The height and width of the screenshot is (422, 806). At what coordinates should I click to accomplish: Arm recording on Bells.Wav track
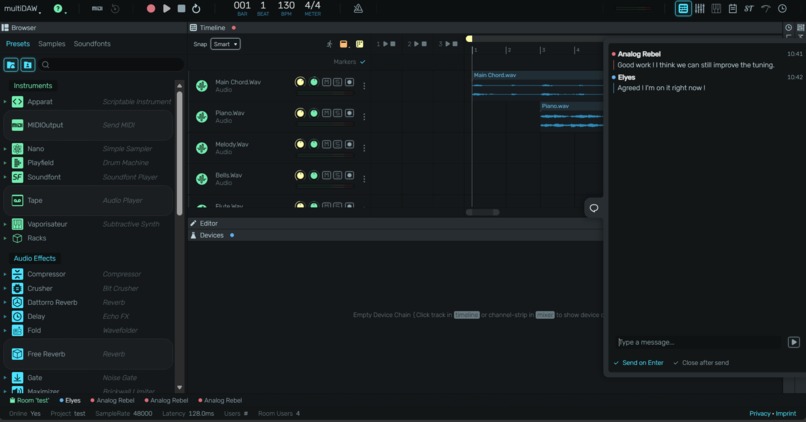349,175
